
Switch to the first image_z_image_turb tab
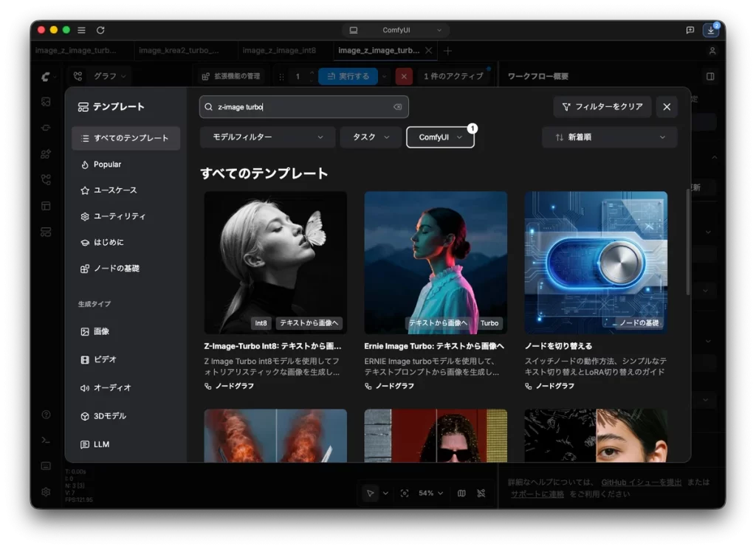point(76,51)
